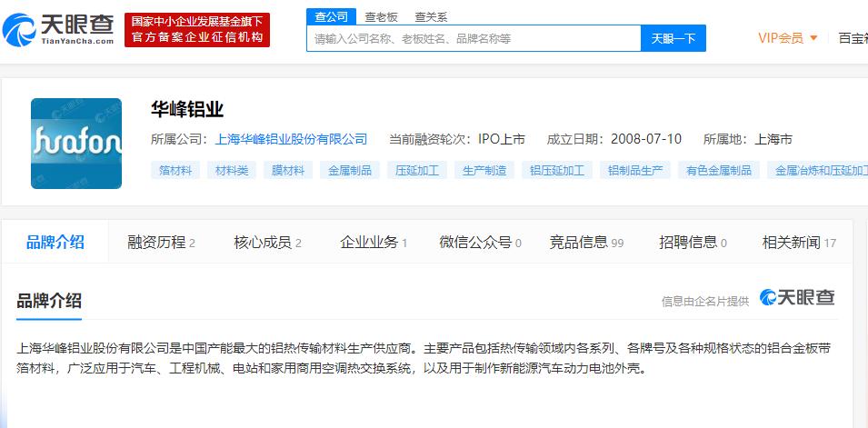Viewport: 868px width, 428px height.
Task: Select the 金属制品 tag
Action: (350, 170)
